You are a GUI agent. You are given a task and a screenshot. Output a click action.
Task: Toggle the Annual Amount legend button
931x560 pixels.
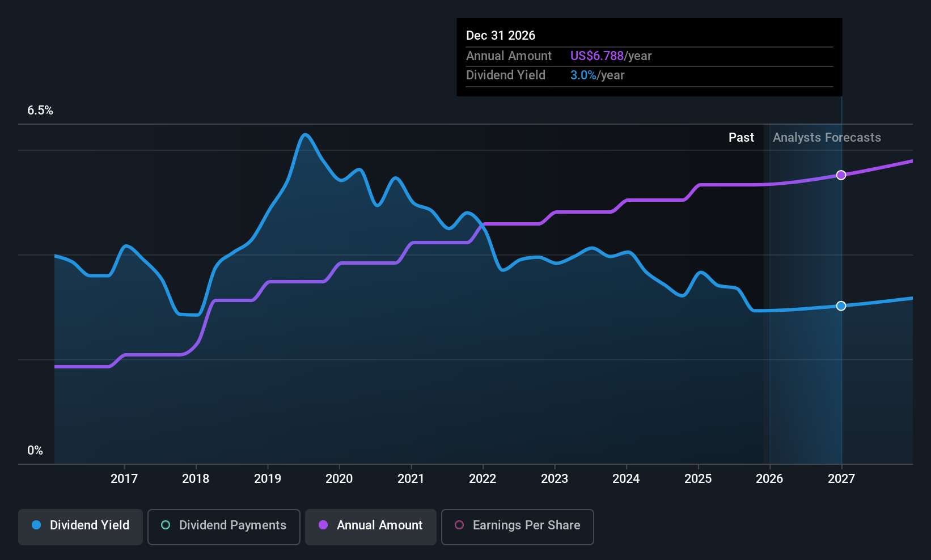point(371,526)
